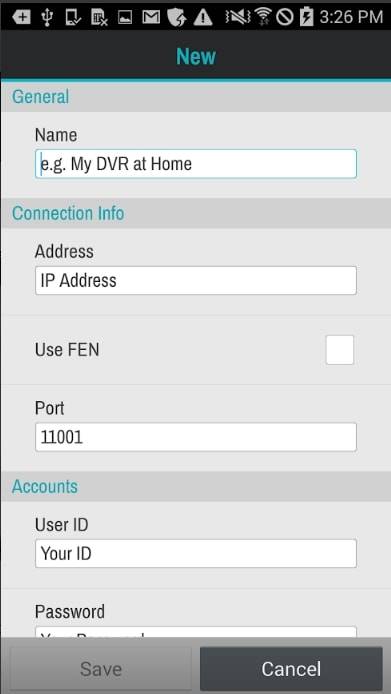This screenshot has height=694, width=391.
Task: Tap the User ID input field
Action: coord(196,553)
